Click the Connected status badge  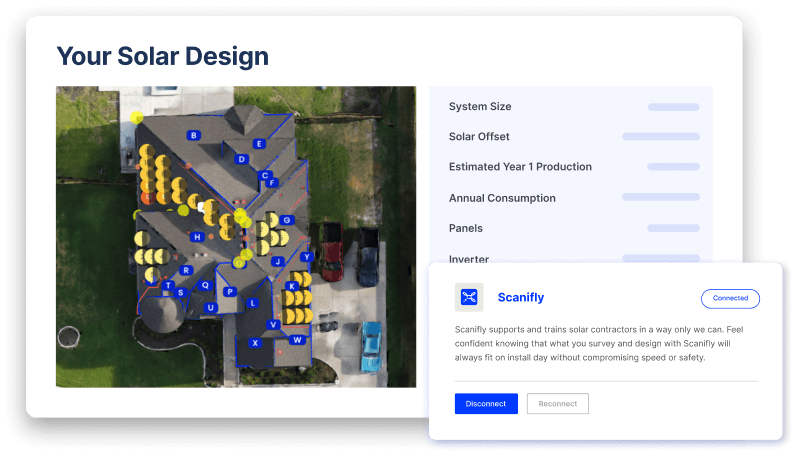[x=730, y=298]
